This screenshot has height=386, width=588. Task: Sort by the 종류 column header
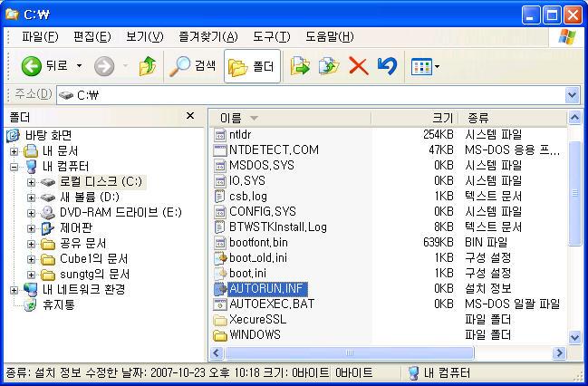512,118
